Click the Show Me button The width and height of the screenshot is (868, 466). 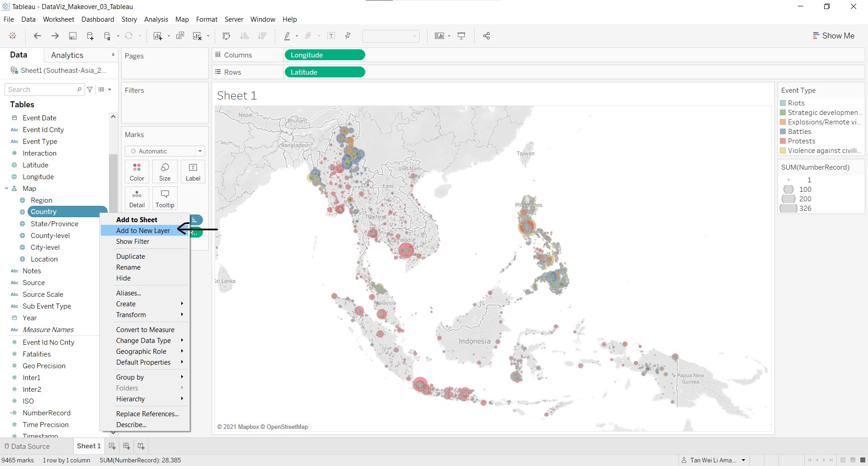coord(833,36)
